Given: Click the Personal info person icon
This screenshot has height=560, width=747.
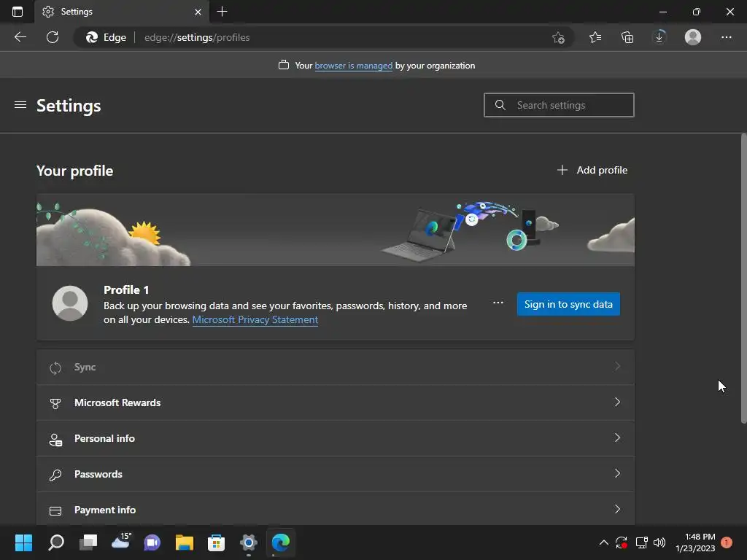Looking at the screenshot, I should (55, 439).
